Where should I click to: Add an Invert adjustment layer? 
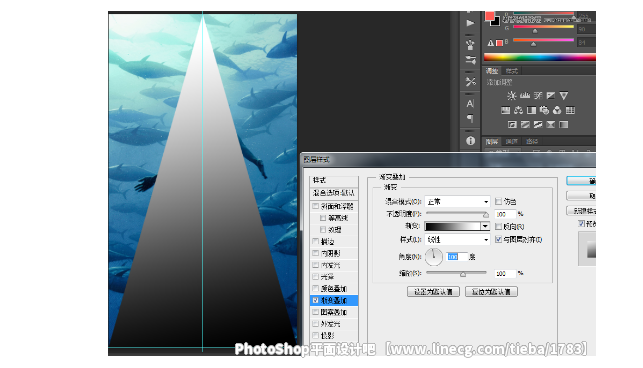click(x=512, y=124)
